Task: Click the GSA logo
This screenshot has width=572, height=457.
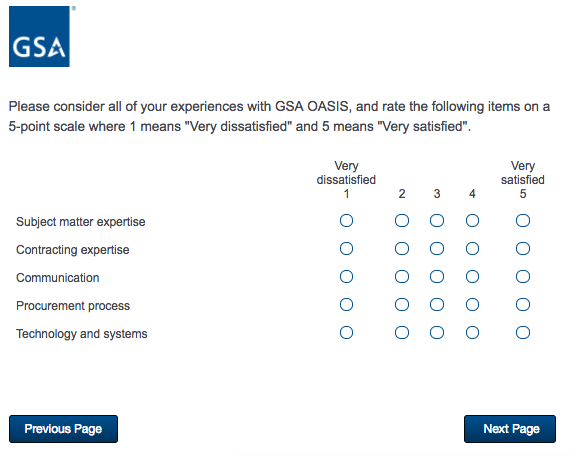Action: coord(39,36)
